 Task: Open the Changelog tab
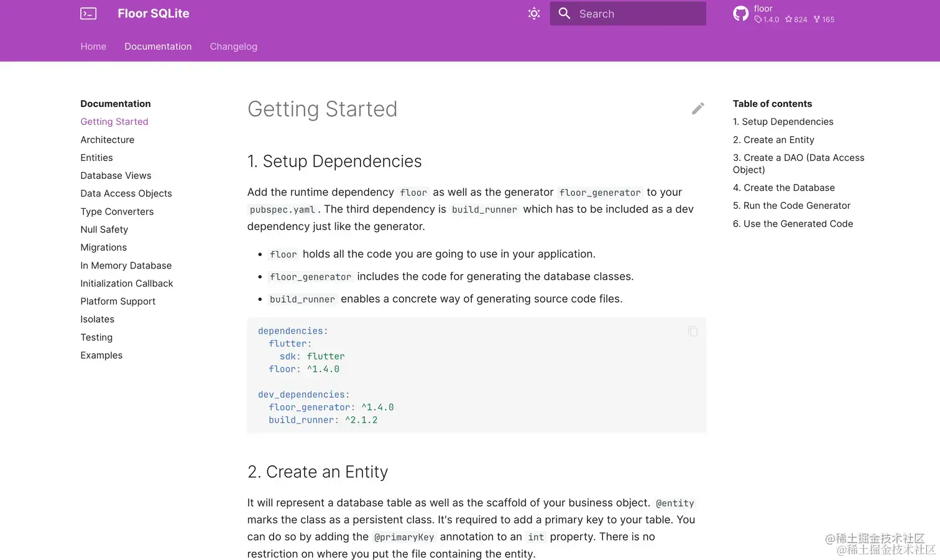click(x=234, y=47)
